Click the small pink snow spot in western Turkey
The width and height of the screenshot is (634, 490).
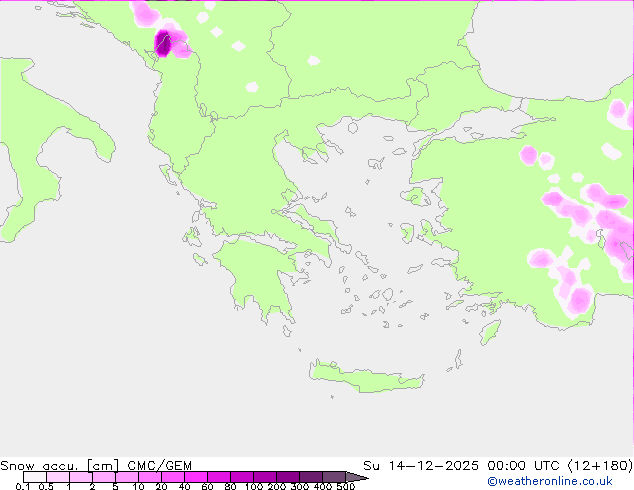[x=529, y=154]
